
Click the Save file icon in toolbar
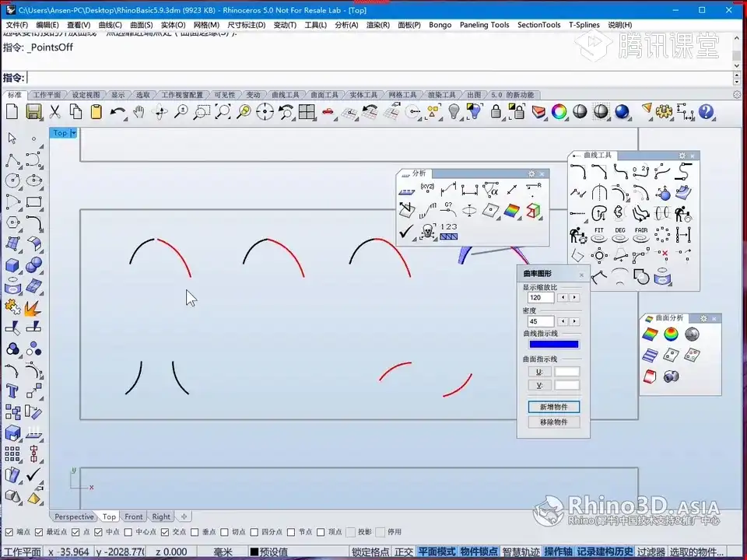(33, 112)
